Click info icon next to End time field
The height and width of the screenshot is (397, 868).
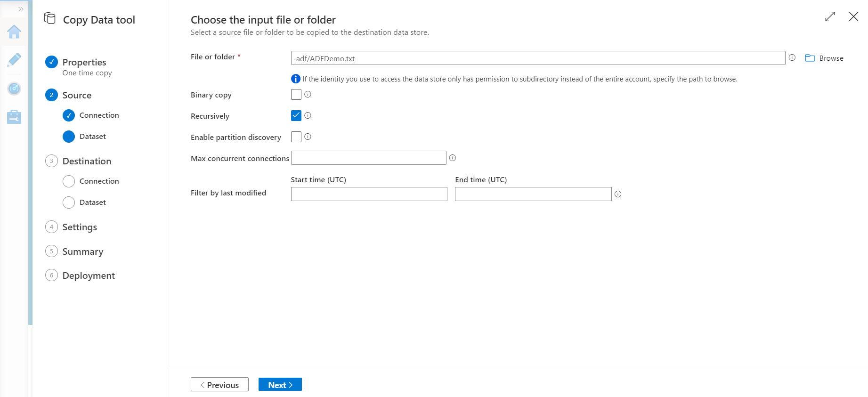click(x=618, y=194)
